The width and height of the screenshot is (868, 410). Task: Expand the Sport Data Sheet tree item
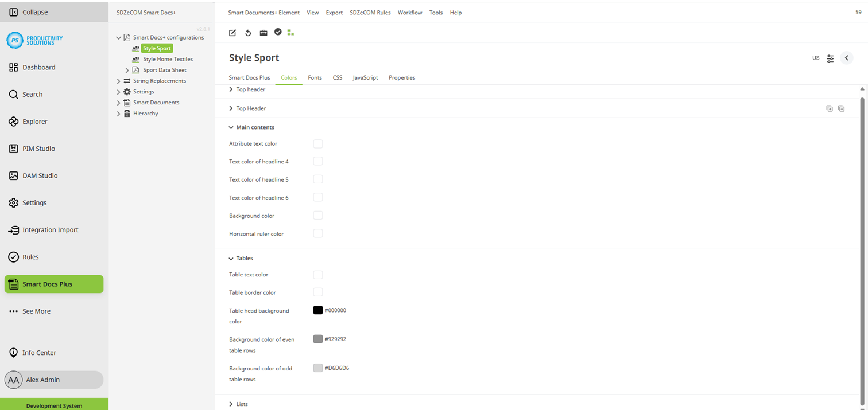[x=127, y=70]
